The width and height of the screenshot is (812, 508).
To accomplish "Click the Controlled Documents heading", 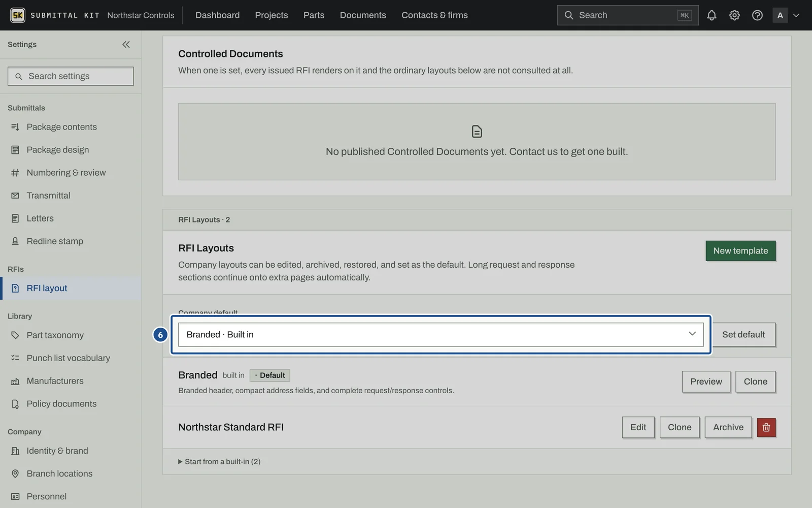I will point(230,54).
